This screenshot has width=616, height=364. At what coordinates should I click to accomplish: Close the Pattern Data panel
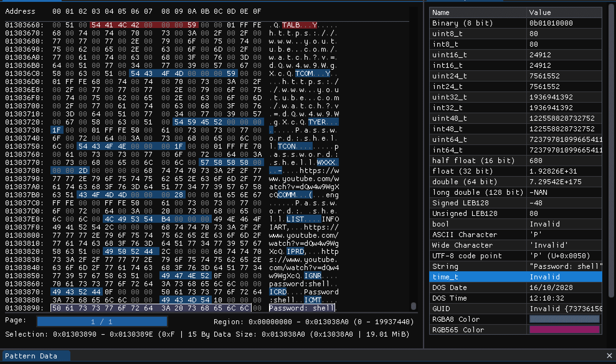pyautogui.click(x=609, y=356)
